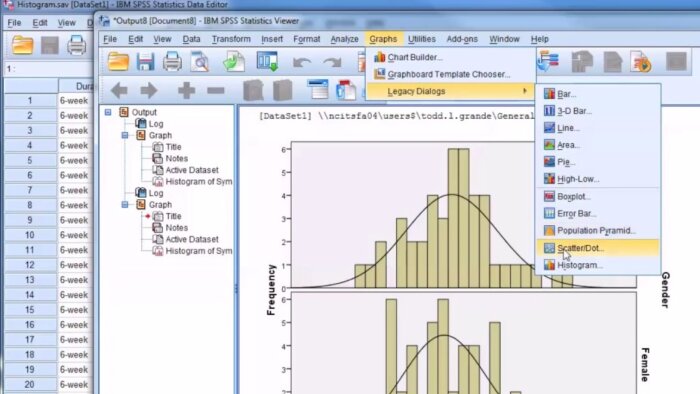Click the forward arrow in outline toolbar

click(x=149, y=91)
